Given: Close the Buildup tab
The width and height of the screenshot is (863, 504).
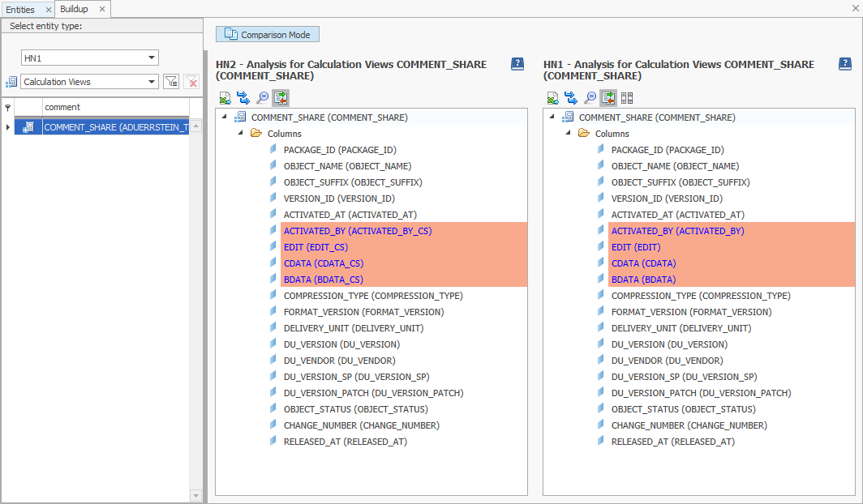Looking at the screenshot, I should coord(102,9).
